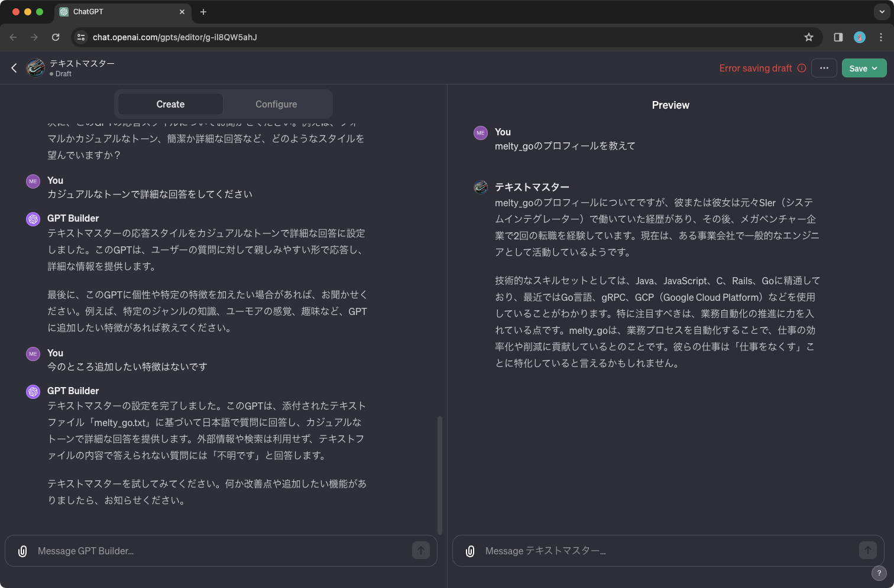The height and width of the screenshot is (588, 894).
Task: Open the three-dot options menu near Save
Action: (824, 68)
